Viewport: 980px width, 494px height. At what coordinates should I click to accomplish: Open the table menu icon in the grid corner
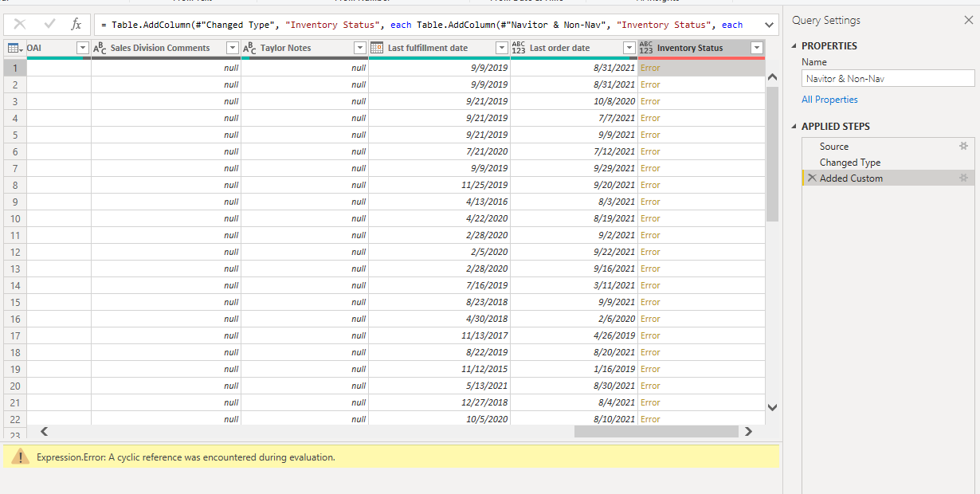(14, 49)
